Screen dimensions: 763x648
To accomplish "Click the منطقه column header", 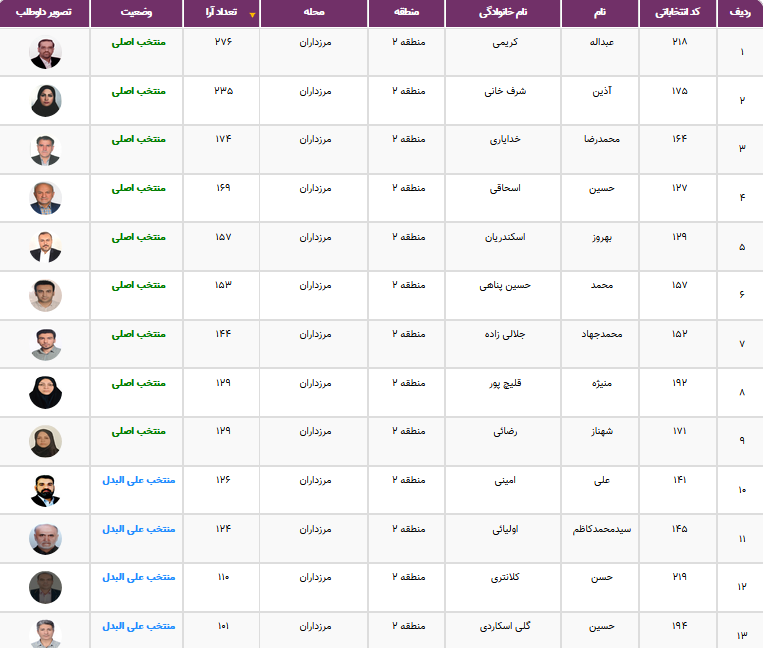I will coord(407,13).
